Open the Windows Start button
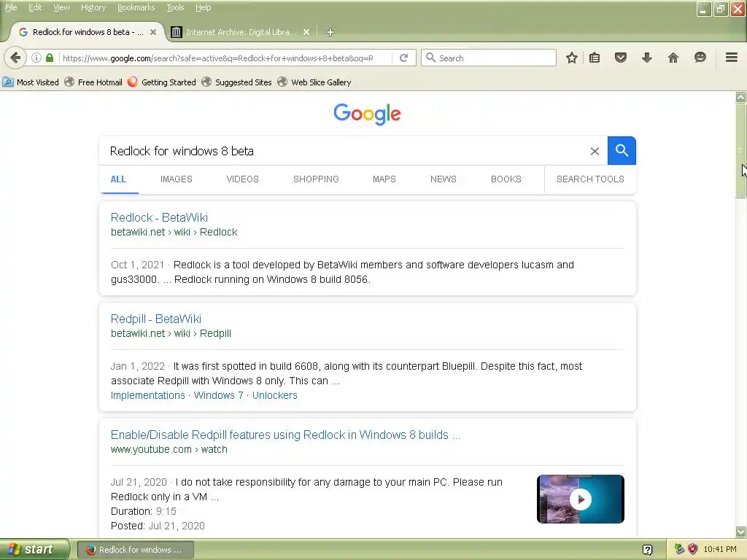747x560 pixels. click(34, 550)
